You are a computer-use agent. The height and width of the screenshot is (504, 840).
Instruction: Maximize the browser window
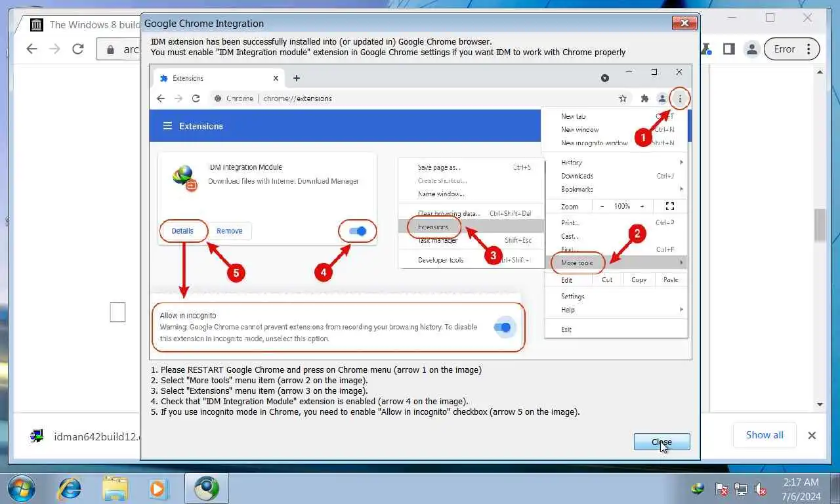[770, 18]
